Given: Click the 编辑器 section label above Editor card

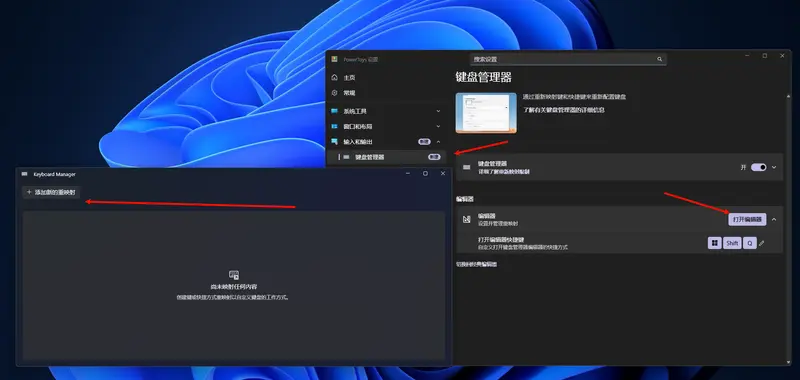Looking at the screenshot, I should pos(465,199).
